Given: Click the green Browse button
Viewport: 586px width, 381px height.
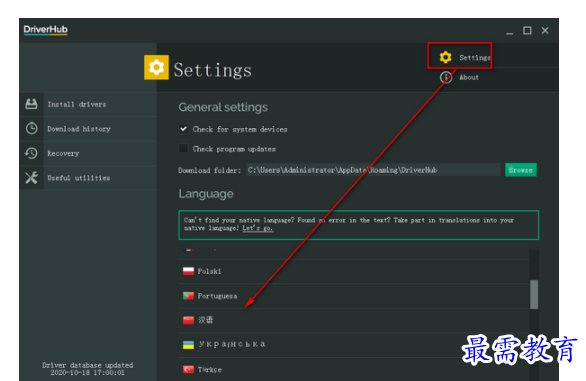Looking at the screenshot, I should [521, 170].
